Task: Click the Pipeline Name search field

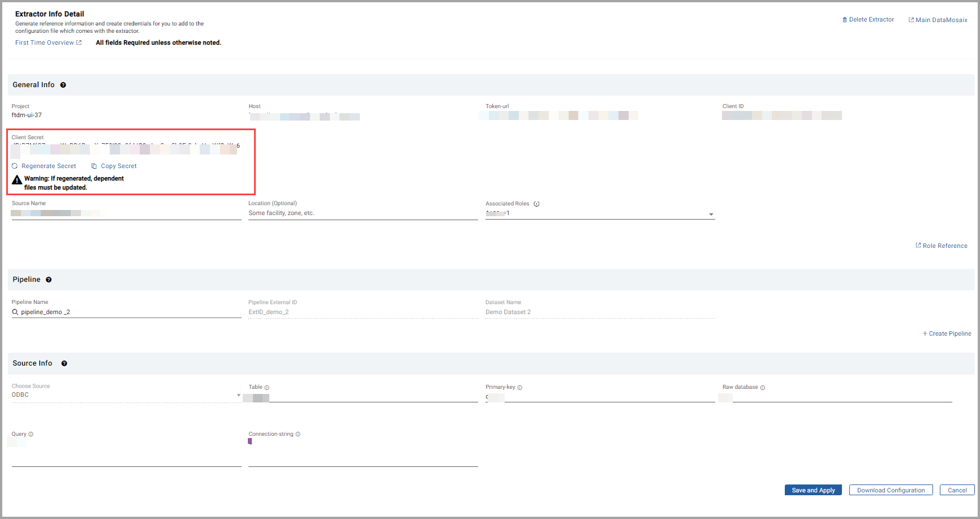Action: point(130,312)
